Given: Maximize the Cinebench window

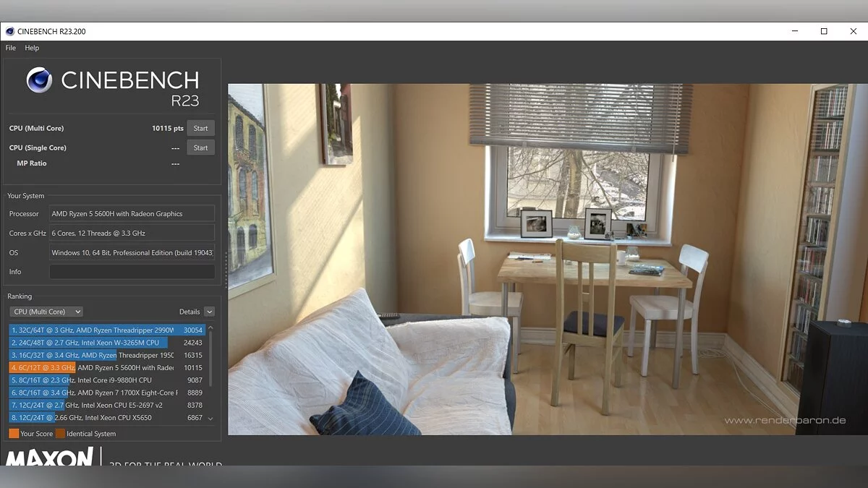Looking at the screenshot, I should click(x=823, y=31).
